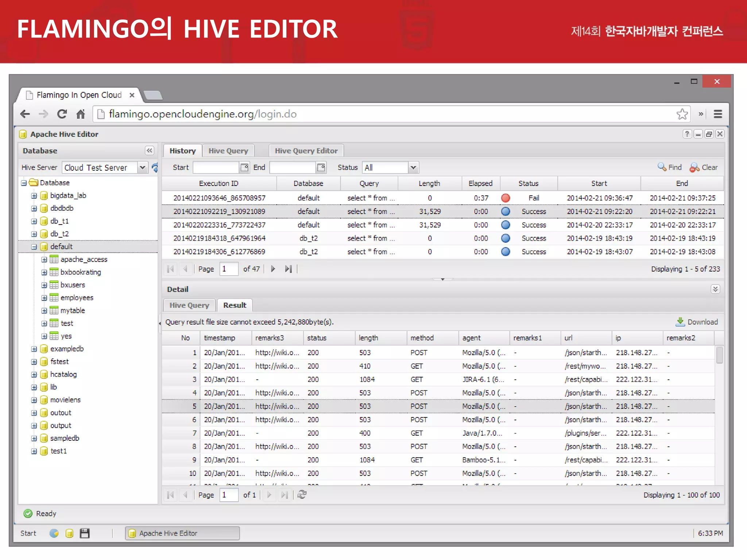Click the globe icon in taskbar
747x560 pixels.
tap(54, 533)
